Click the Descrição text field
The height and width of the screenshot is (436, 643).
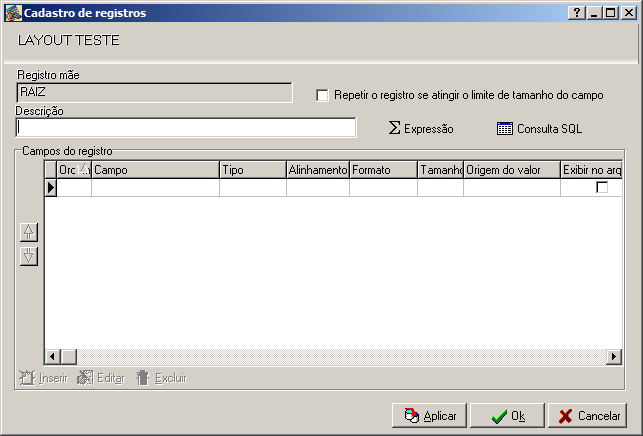[186, 128]
